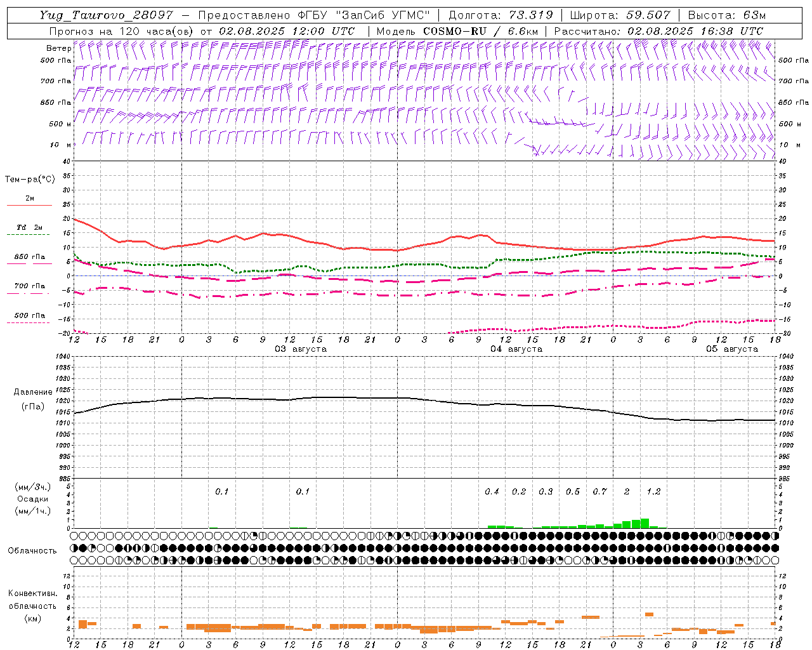This screenshot has width=812, height=650.
Task: Click the Долгота: 73.319 value
Action: pos(501,15)
